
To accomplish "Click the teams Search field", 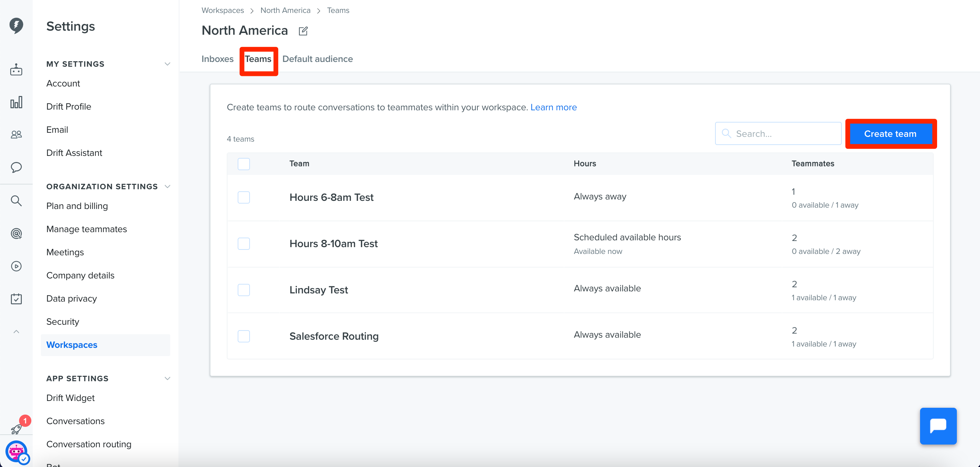I will click(778, 133).
